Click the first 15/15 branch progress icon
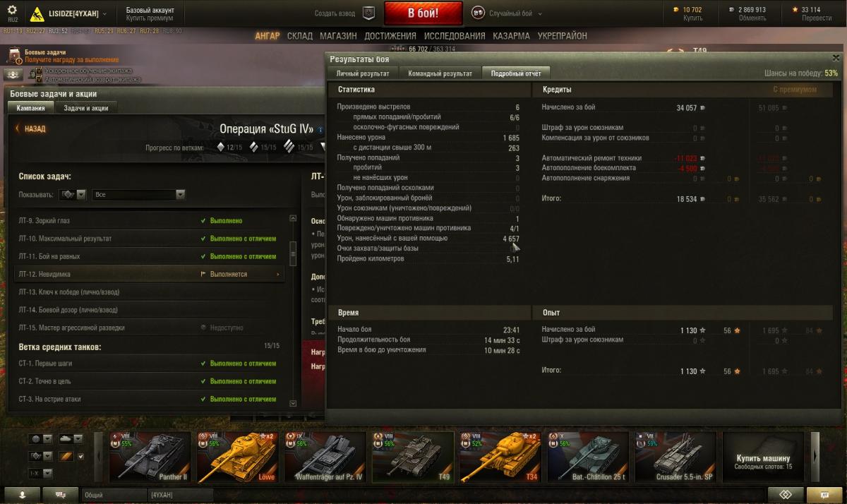This screenshot has width=847, height=504. (254, 147)
